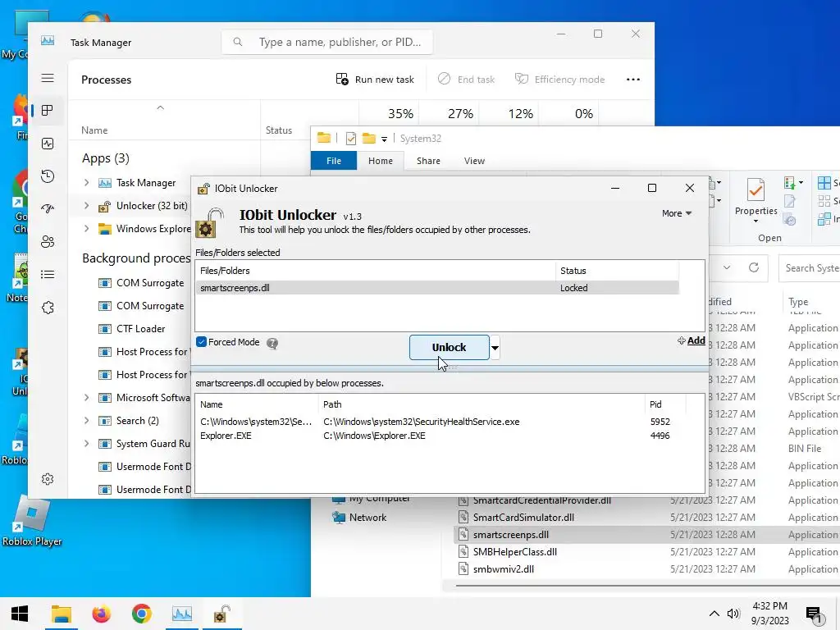
Task: Uncheck the Forced Mode checkbox
Action: [x=202, y=342]
